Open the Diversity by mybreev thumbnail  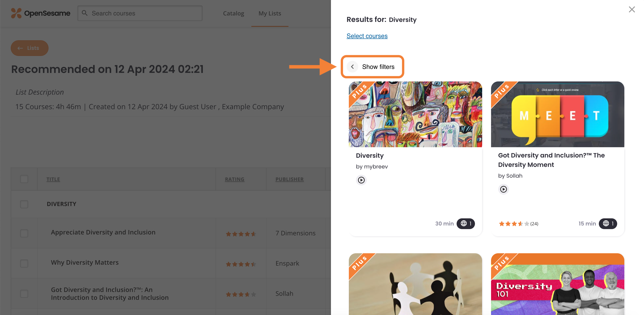tap(415, 114)
